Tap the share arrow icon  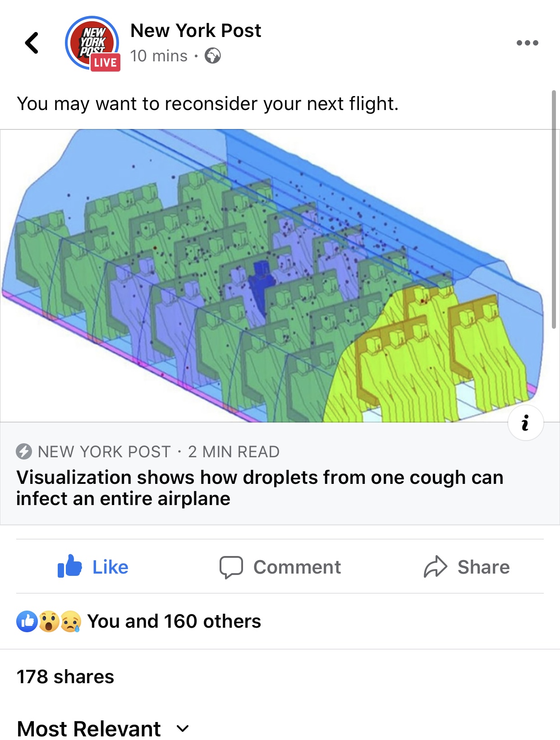435,567
